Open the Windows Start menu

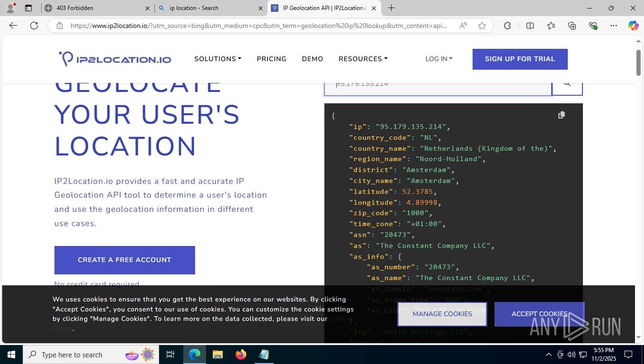(11, 355)
